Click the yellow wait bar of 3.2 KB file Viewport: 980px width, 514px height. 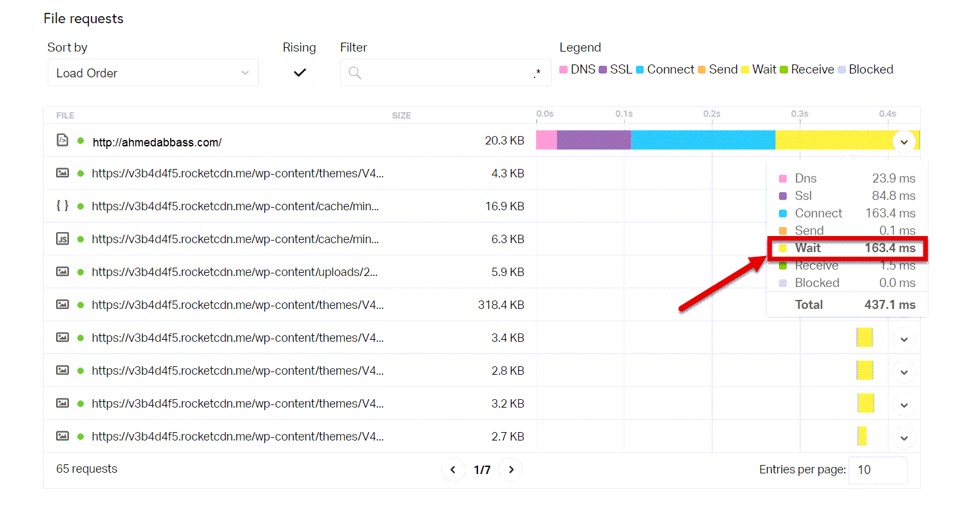tap(865, 403)
